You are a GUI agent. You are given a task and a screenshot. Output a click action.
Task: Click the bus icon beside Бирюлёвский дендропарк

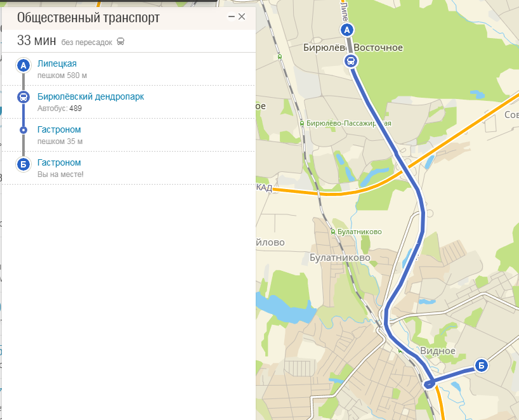[x=23, y=97]
